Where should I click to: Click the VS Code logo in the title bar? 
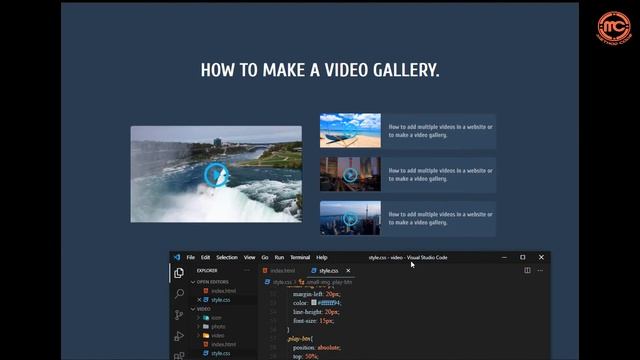click(177, 257)
